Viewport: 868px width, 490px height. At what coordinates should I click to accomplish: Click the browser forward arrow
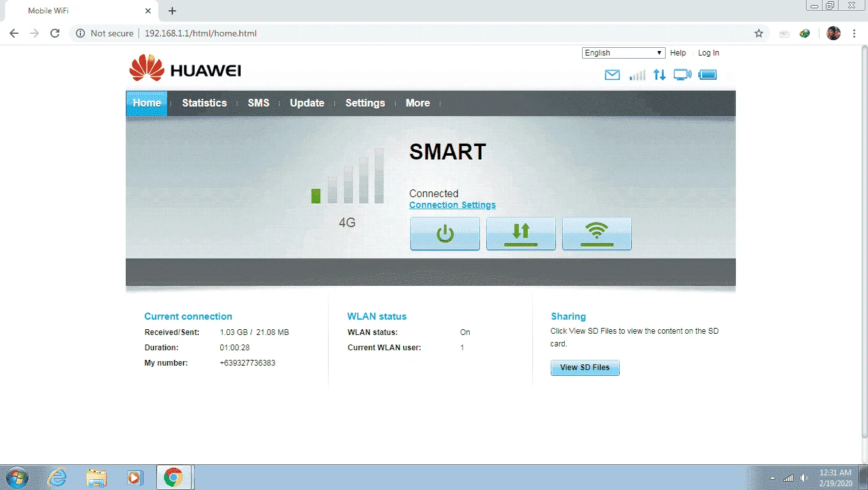(x=34, y=33)
